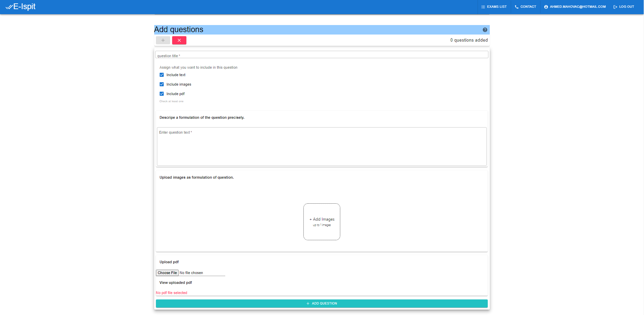The image size is (644, 315).
Task: Click the Choose File button under Upload pdf
Action: [x=167, y=273]
